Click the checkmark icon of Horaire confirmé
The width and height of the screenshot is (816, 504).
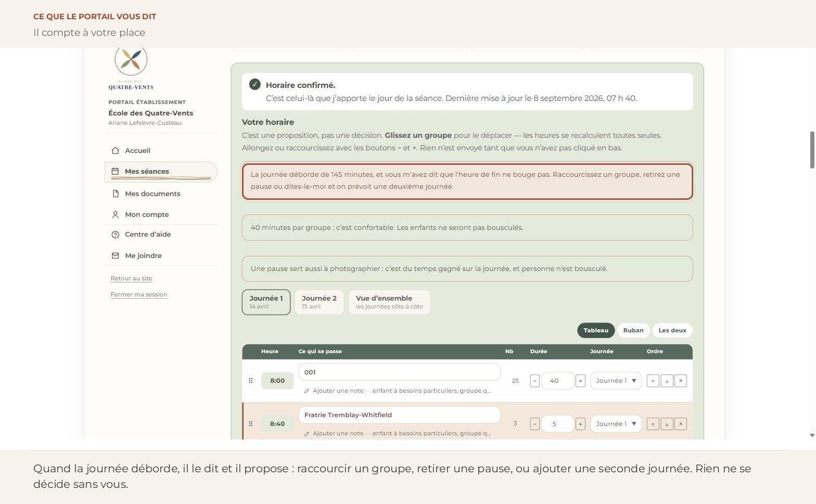click(254, 84)
